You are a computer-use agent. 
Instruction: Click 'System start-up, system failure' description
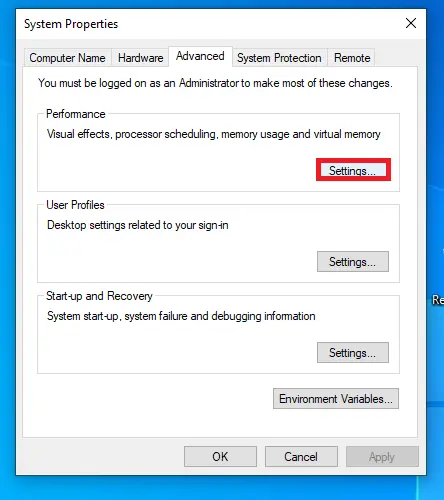tap(181, 316)
